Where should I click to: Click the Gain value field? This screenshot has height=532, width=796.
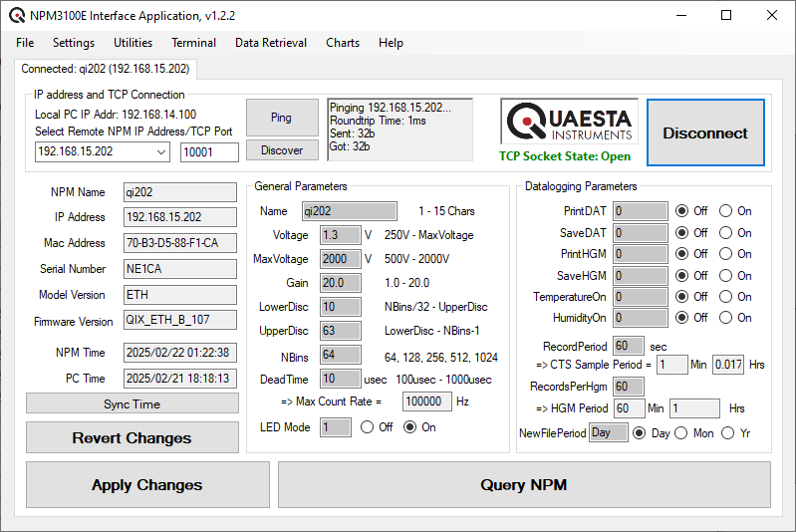pyautogui.click(x=340, y=283)
